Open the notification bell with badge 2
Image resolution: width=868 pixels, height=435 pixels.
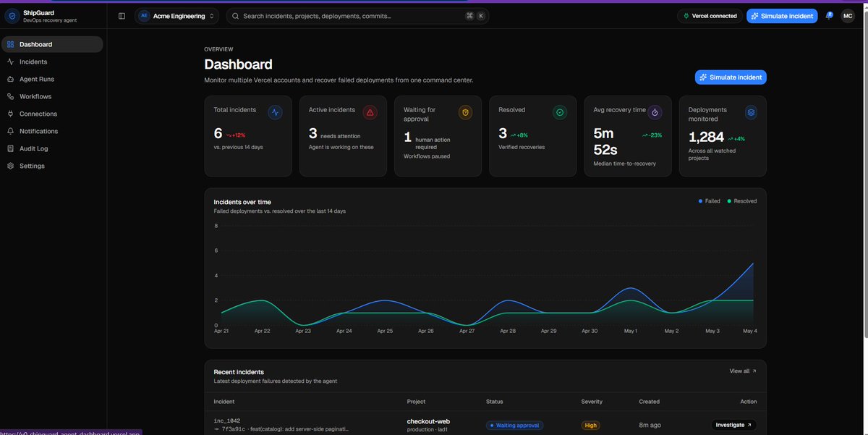829,15
